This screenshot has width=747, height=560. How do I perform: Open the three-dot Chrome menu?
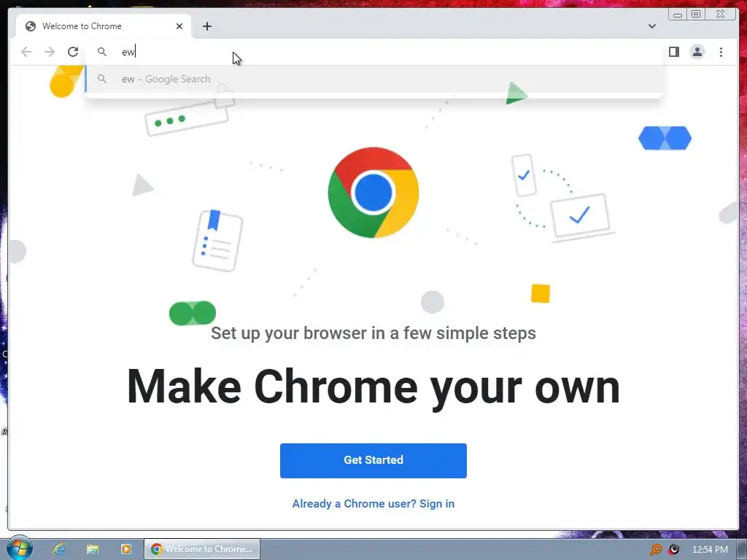coord(721,52)
